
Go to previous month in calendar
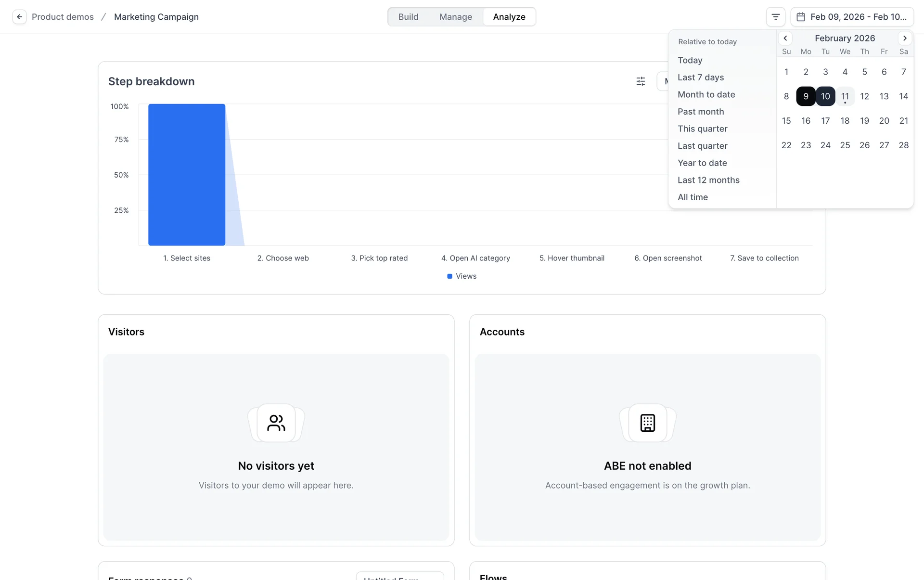(785, 38)
